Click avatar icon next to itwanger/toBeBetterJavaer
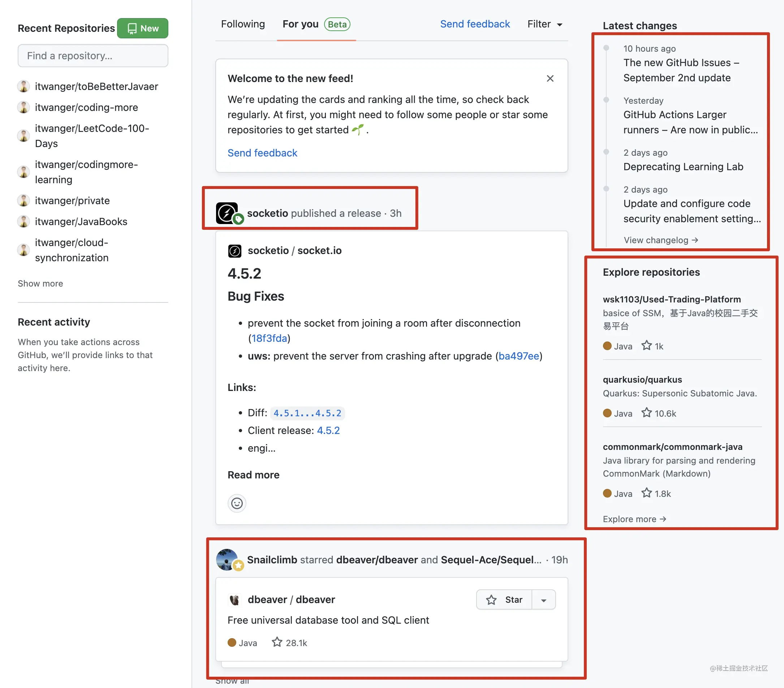Image resolution: width=784 pixels, height=688 pixels. coord(23,86)
